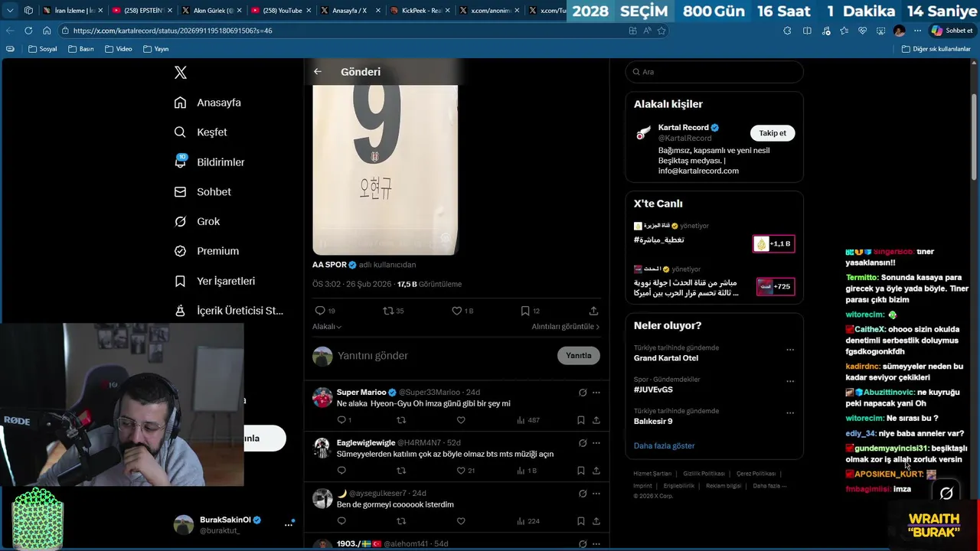
Task: Open more options on Super Marioo reply
Action: 596,393
